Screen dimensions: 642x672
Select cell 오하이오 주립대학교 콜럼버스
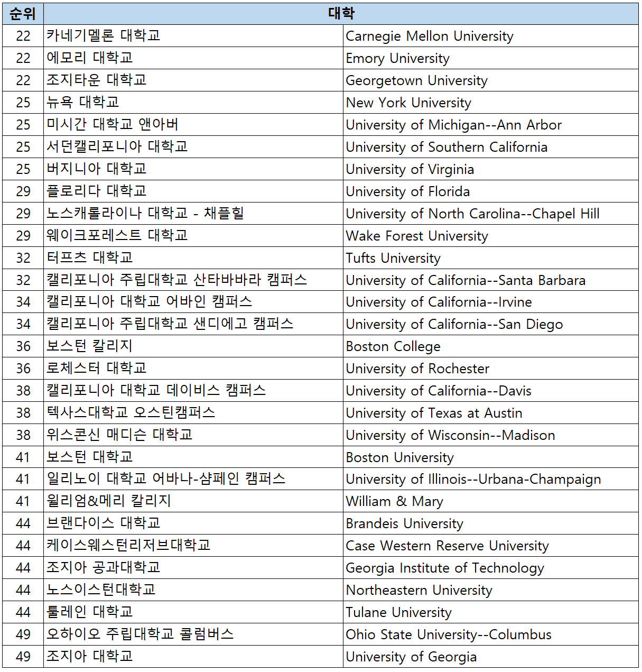pos(193,634)
